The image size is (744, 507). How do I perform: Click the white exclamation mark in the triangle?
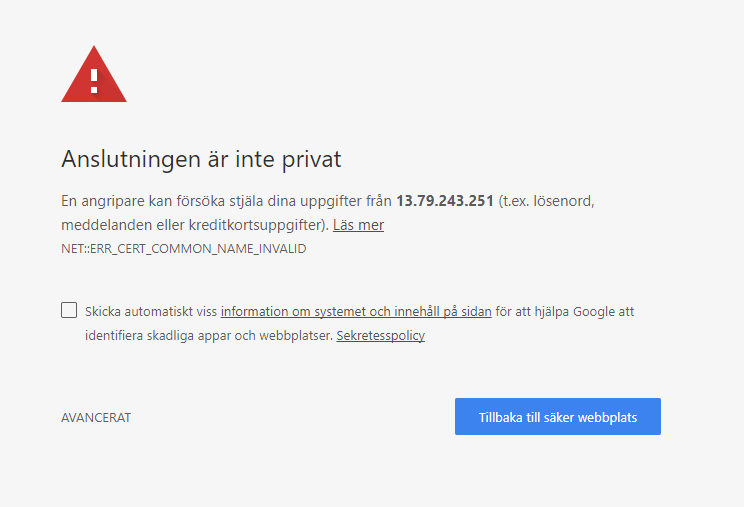94,79
